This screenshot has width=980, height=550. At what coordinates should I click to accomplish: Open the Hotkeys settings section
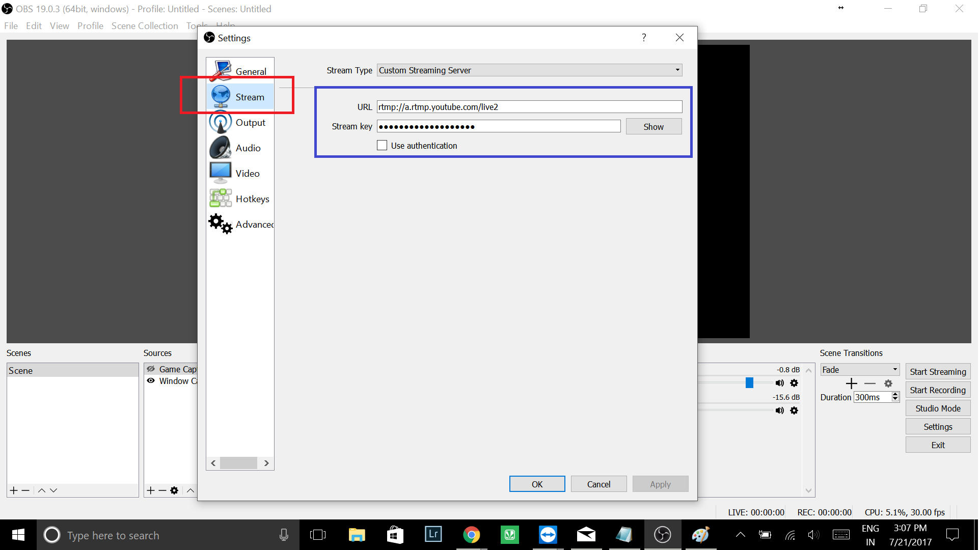pos(240,199)
